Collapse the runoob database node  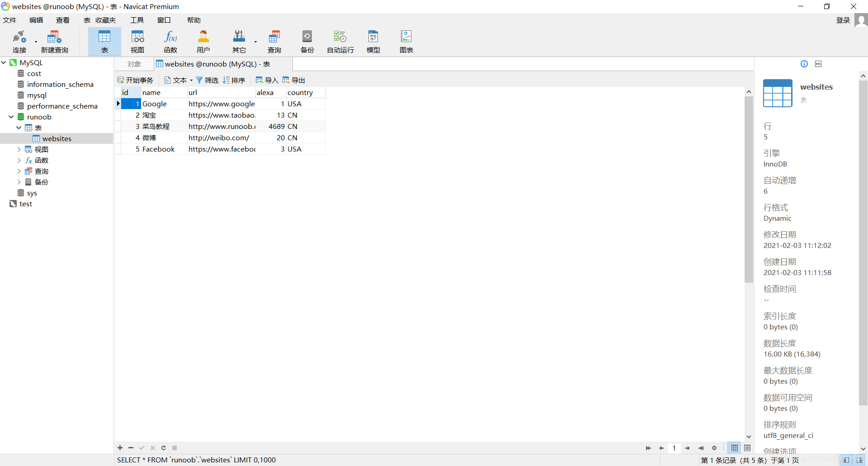(x=11, y=117)
